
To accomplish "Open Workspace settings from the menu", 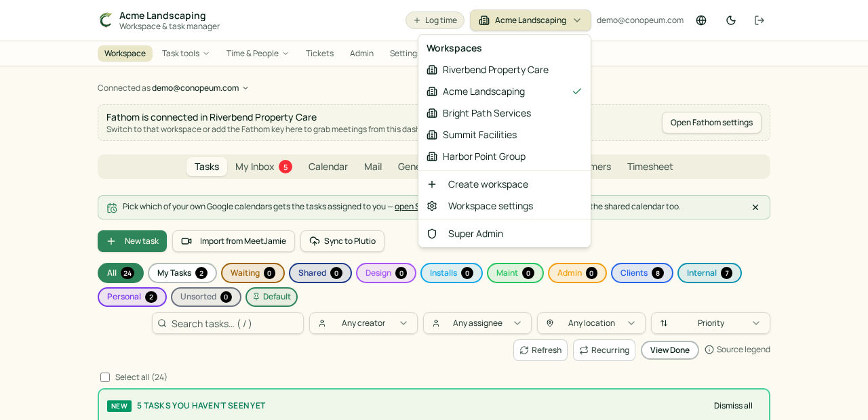I will (x=505, y=206).
